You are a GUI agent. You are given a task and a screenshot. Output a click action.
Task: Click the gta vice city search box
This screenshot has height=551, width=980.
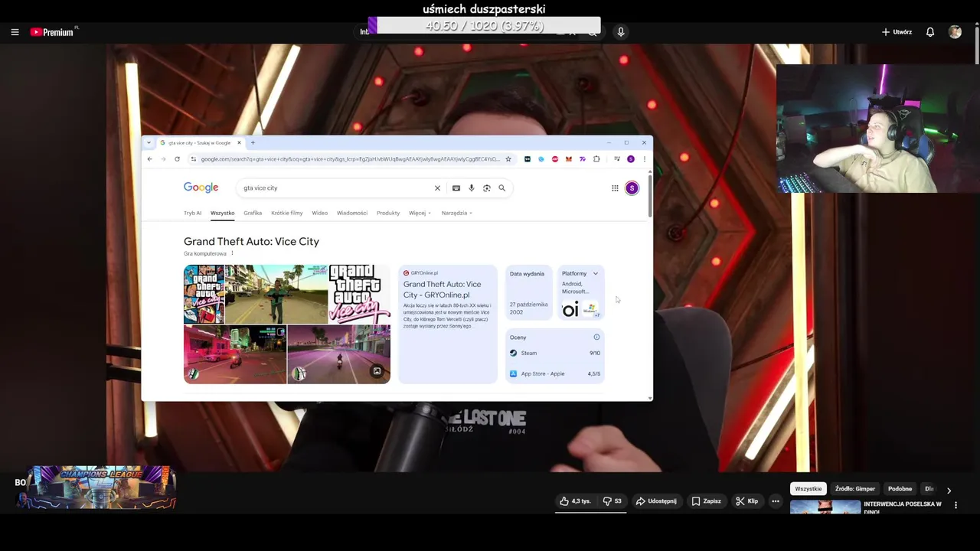coord(335,187)
